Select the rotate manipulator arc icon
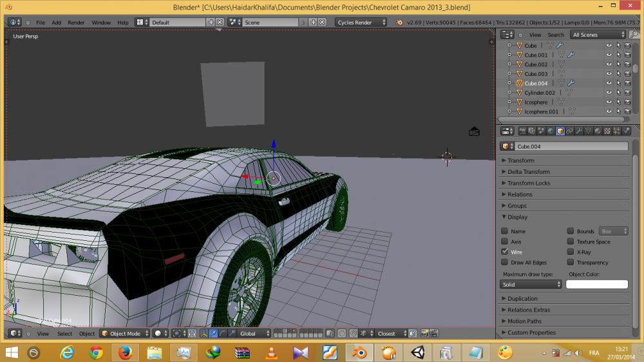 click(x=223, y=334)
